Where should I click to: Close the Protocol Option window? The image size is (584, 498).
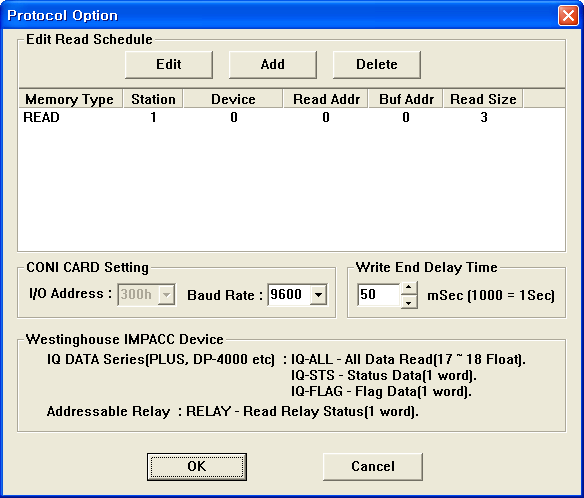click(x=568, y=16)
